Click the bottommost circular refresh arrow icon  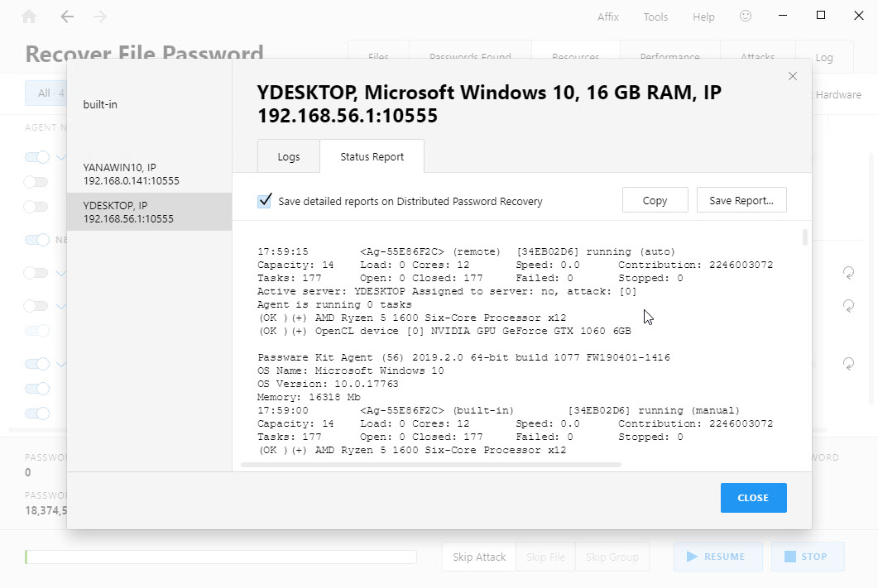tap(848, 363)
